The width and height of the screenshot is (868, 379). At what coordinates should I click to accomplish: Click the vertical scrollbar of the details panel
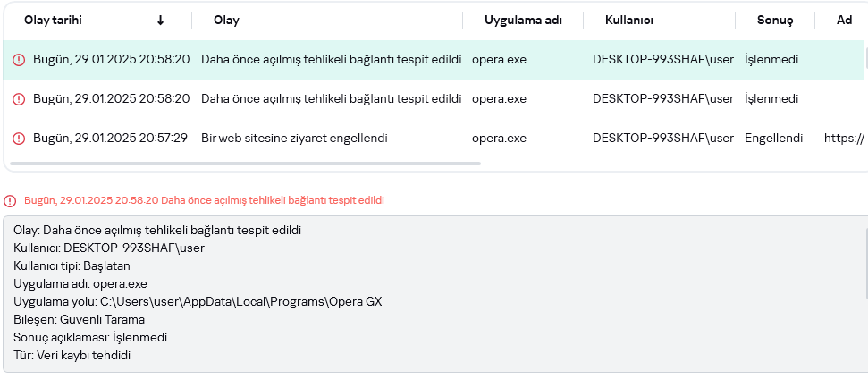click(x=865, y=259)
